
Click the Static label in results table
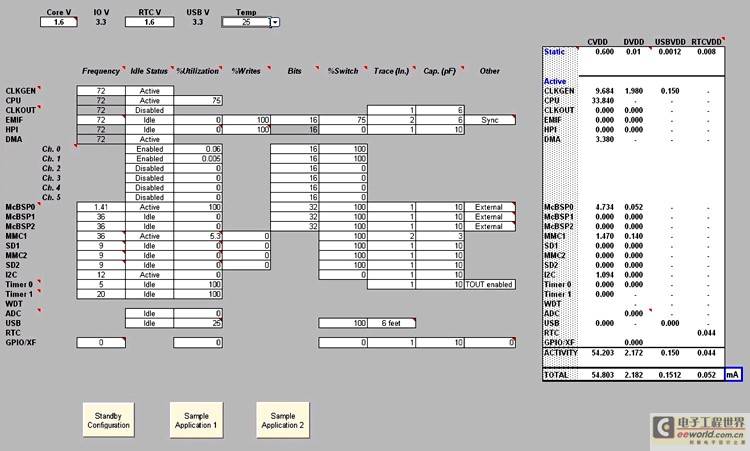554,52
